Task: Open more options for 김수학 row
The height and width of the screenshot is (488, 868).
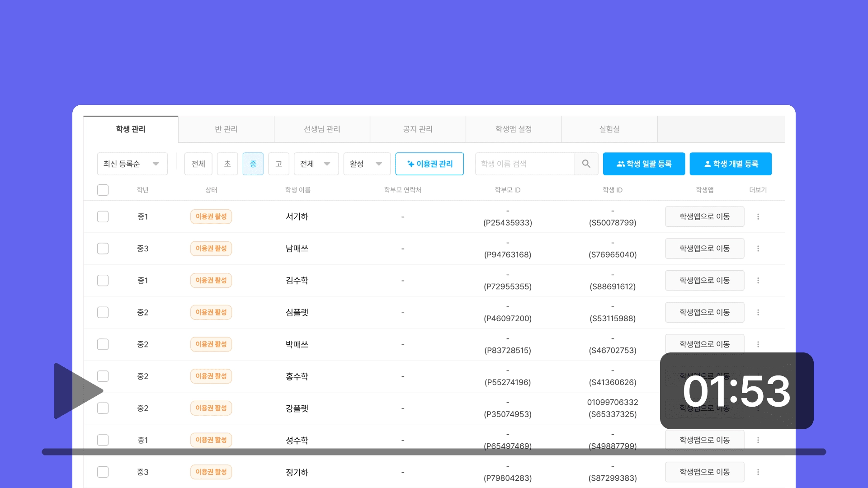Action: tap(758, 281)
